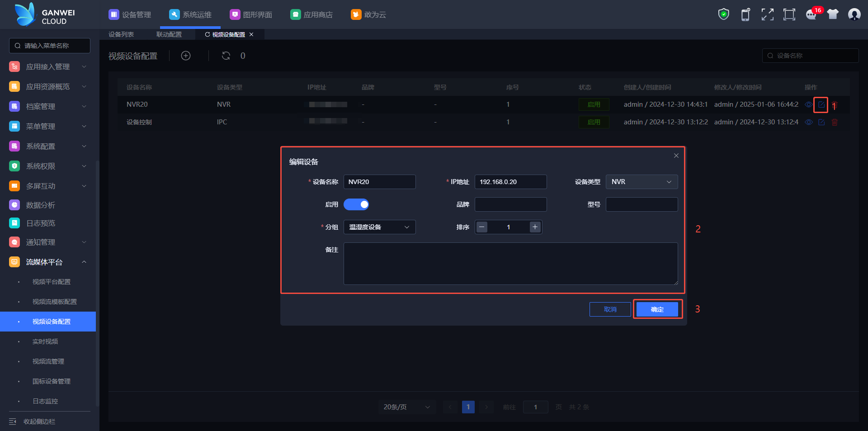Click the eye icon in NVR20 row
This screenshot has height=431, width=868.
tap(809, 104)
